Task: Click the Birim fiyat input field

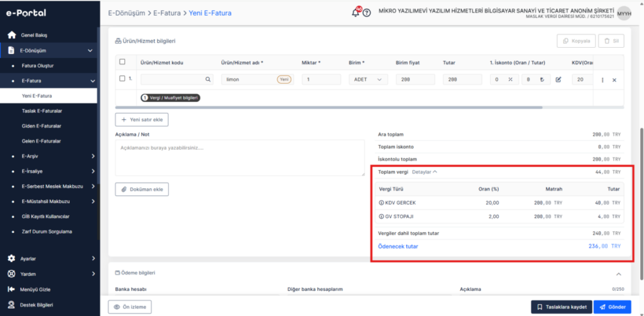Action: tap(416, 80)
